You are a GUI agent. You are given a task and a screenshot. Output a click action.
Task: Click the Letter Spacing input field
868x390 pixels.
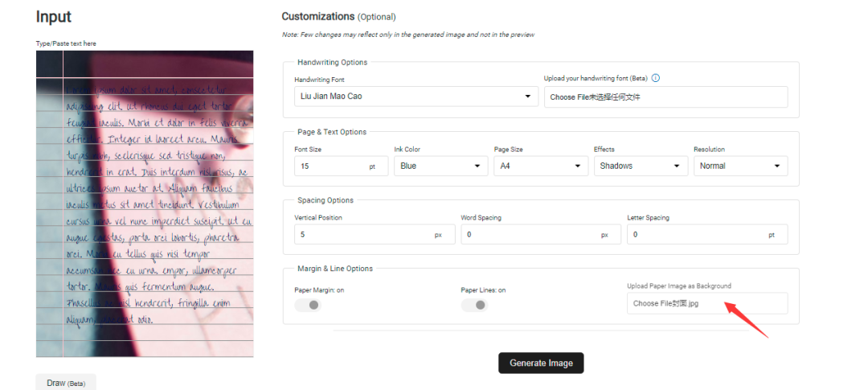click(x=695, y=234)
